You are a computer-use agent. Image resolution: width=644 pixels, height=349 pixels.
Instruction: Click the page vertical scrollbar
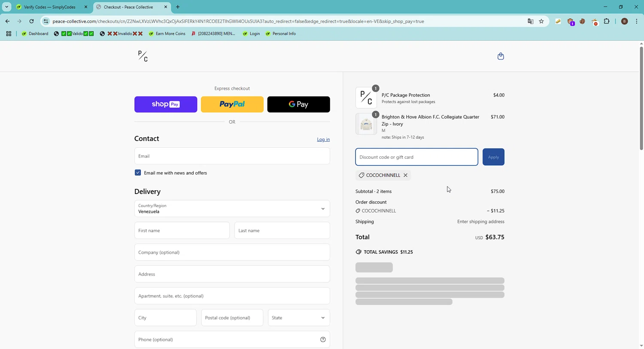click(641, 99)
